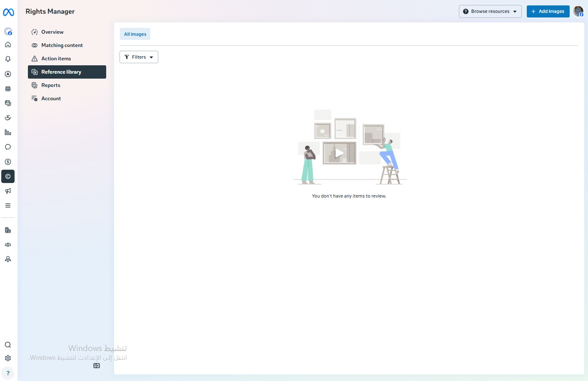
Task: Open the Monetization dollar icon
Action: point(8,162)
